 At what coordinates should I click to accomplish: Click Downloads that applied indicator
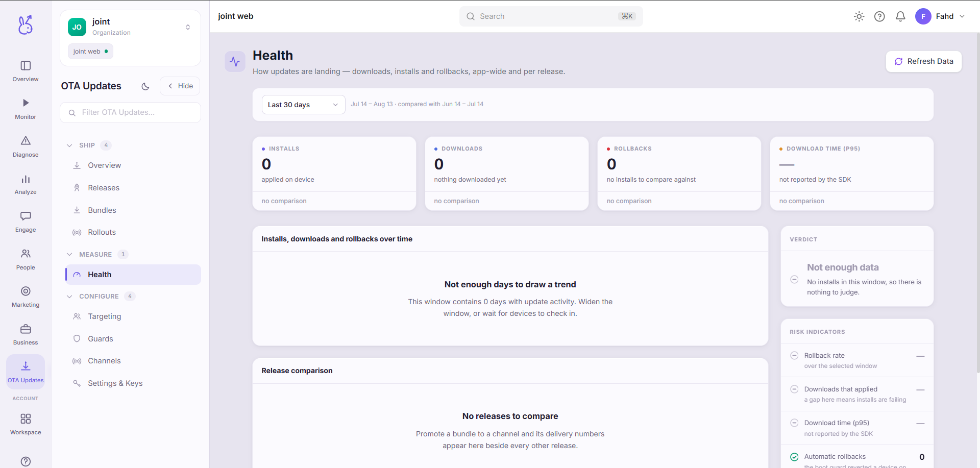click(x=857, y=394)
